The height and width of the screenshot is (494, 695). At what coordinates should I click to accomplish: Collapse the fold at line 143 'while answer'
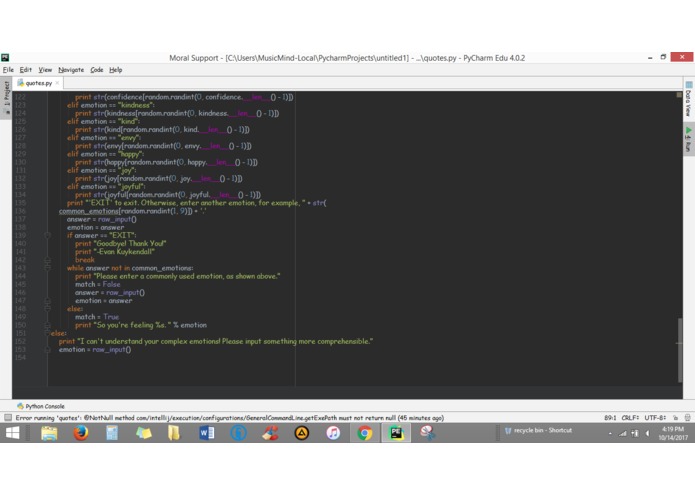[x=47, y=268]
